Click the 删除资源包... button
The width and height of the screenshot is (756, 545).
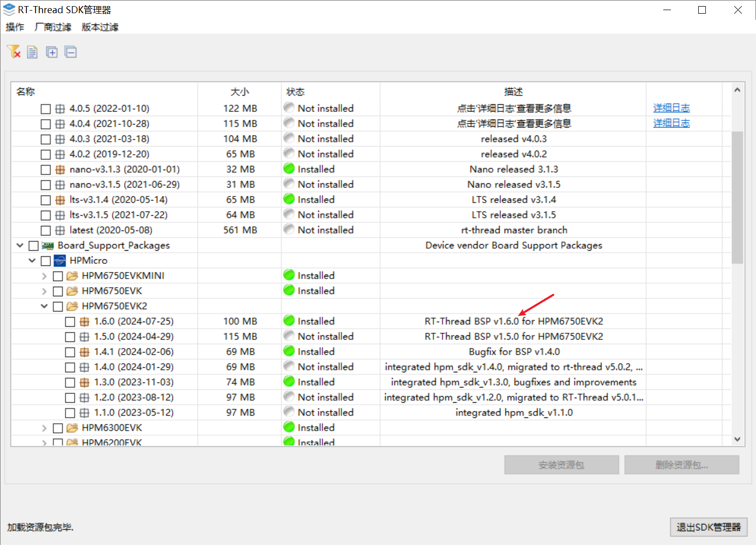(682, 465)
